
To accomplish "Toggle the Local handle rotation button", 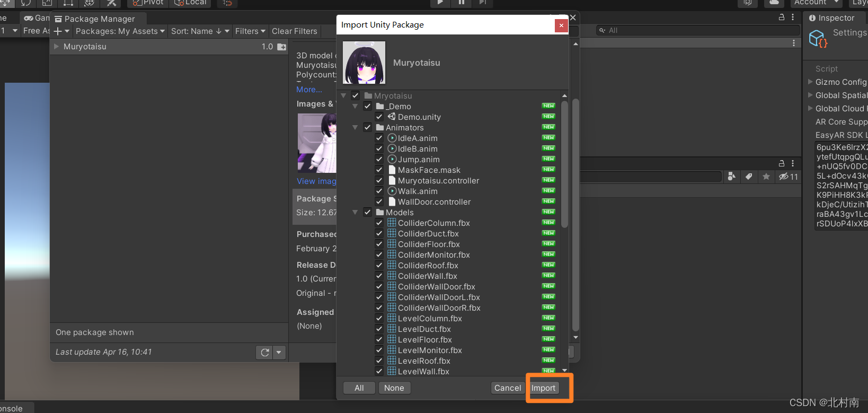I will coord(190,3).
